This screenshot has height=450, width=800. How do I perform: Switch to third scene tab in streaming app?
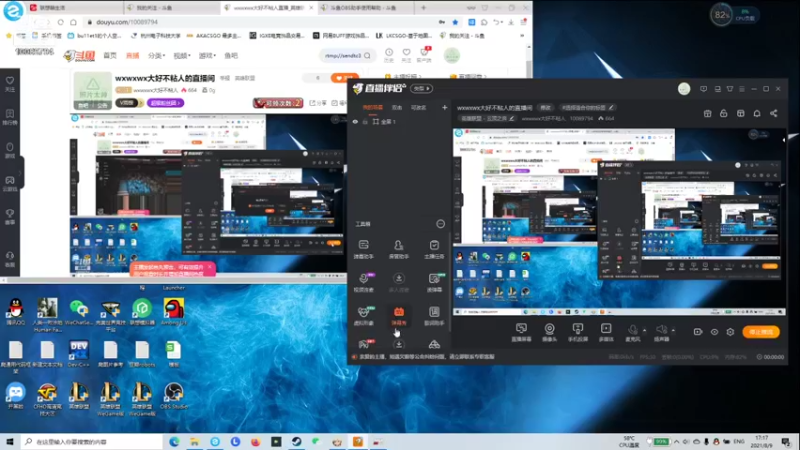tap(418, 108)
